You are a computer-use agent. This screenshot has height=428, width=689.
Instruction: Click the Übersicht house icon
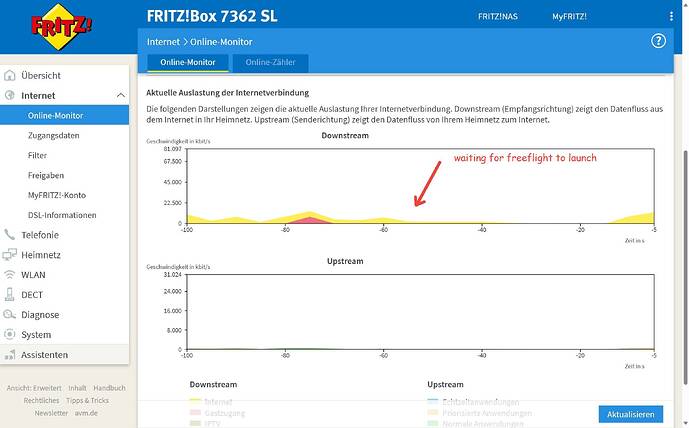(9, 76)
